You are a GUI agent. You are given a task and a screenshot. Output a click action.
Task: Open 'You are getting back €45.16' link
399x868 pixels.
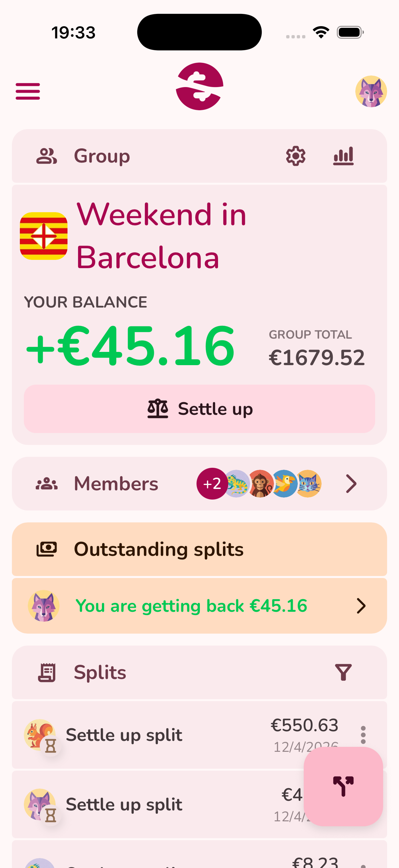[191, 606]
